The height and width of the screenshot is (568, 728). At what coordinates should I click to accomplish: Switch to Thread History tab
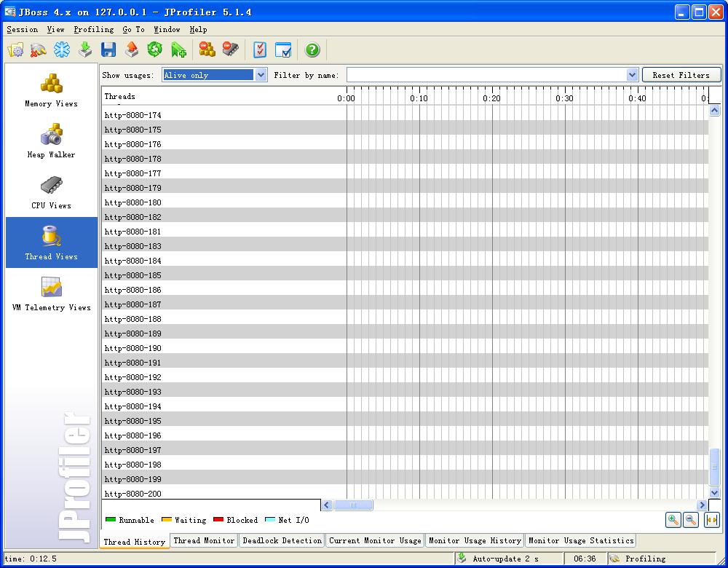click(x=135, y=542)
